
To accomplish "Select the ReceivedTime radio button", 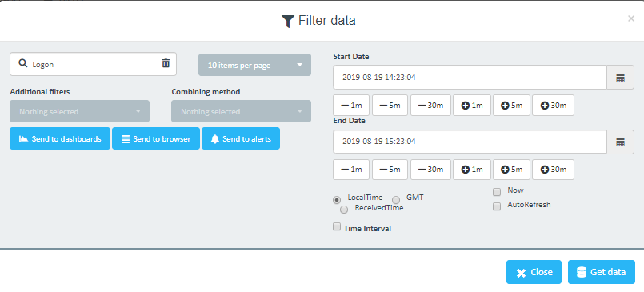I will coord(344,210).
